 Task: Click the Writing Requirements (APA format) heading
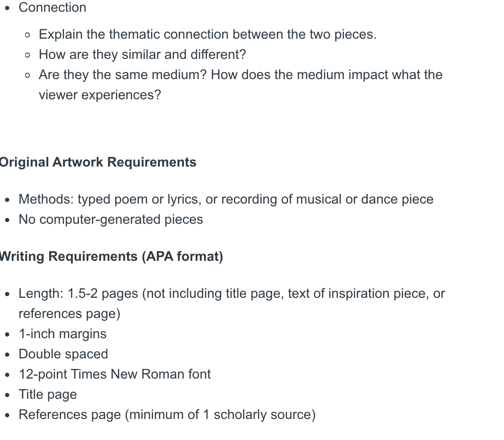[111, 257]
